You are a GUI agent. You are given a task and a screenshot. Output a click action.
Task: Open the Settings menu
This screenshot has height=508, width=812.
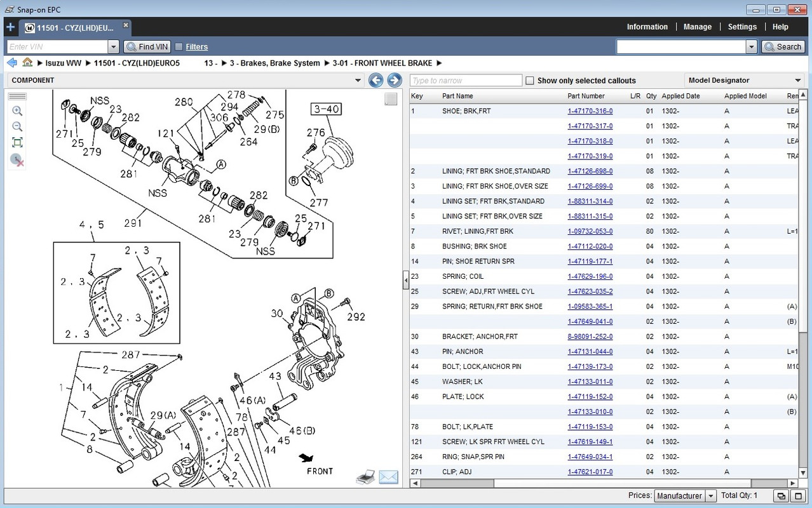pyautogui.click(x=742, y=27)
